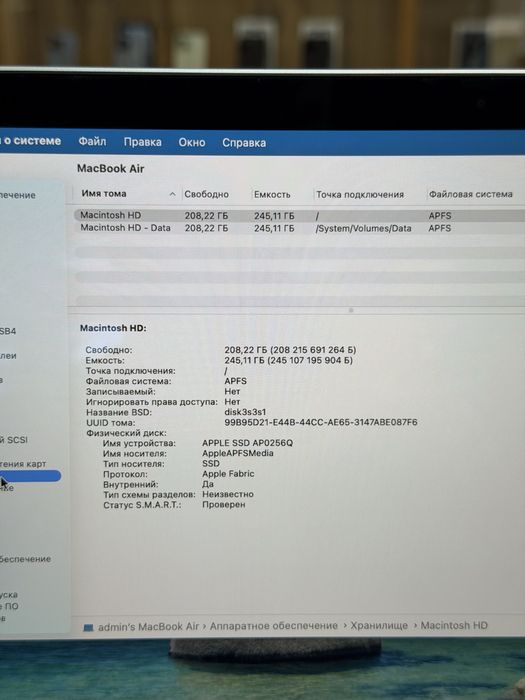Select the sidebar item ending in SCSI

pos(14,440)
